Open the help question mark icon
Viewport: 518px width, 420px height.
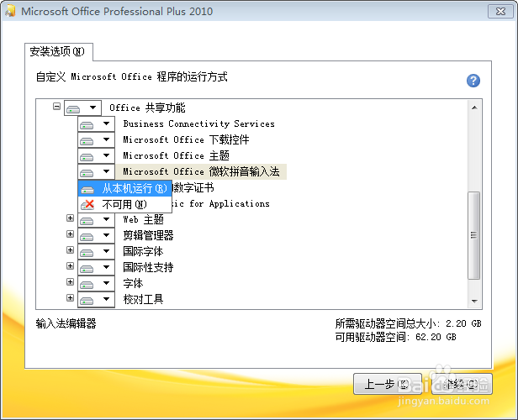(x=473, y=81)
